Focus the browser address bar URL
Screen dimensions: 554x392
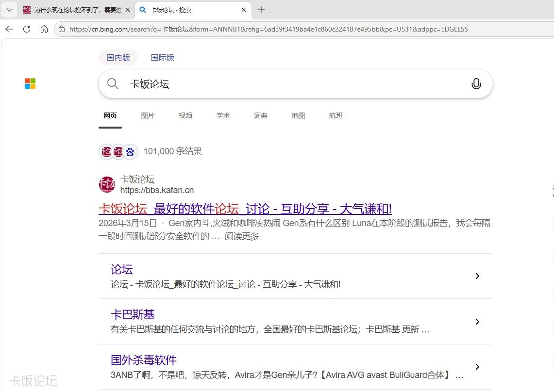269,29
